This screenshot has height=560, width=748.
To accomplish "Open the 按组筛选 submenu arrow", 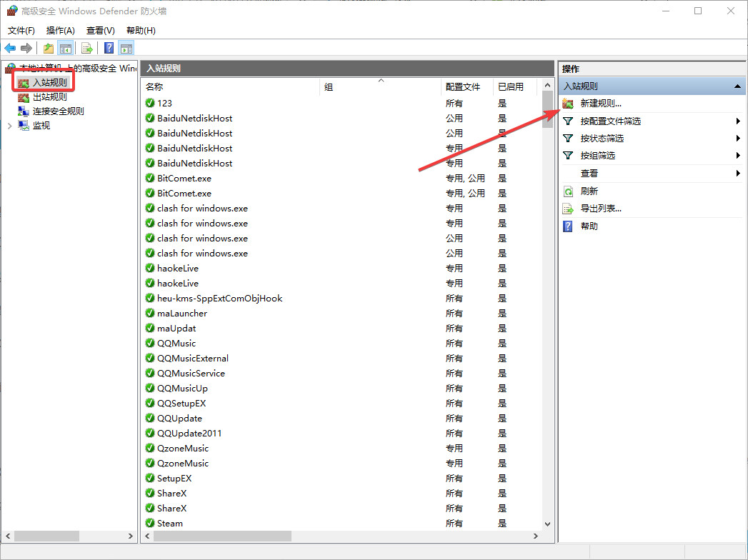I will (738, 156).
